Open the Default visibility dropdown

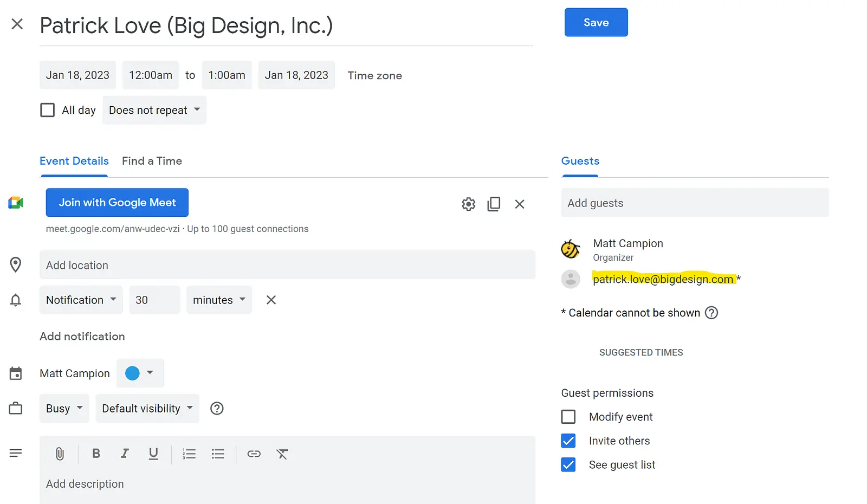click(x=147, y=408)
